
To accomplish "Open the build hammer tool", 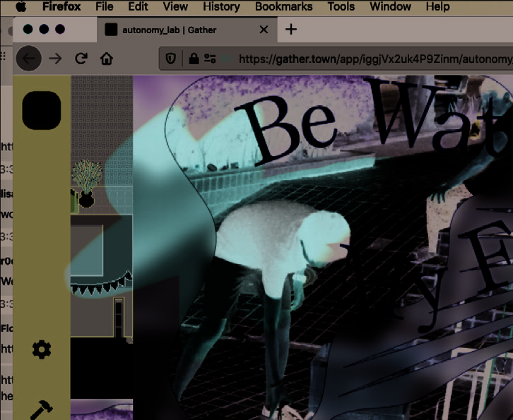I will [42, 409].
